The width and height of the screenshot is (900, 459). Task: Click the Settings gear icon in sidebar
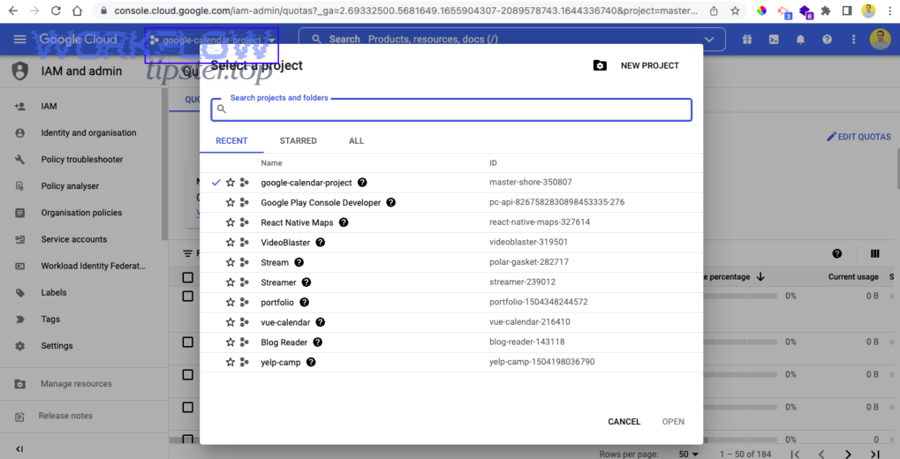click(20, 346)
